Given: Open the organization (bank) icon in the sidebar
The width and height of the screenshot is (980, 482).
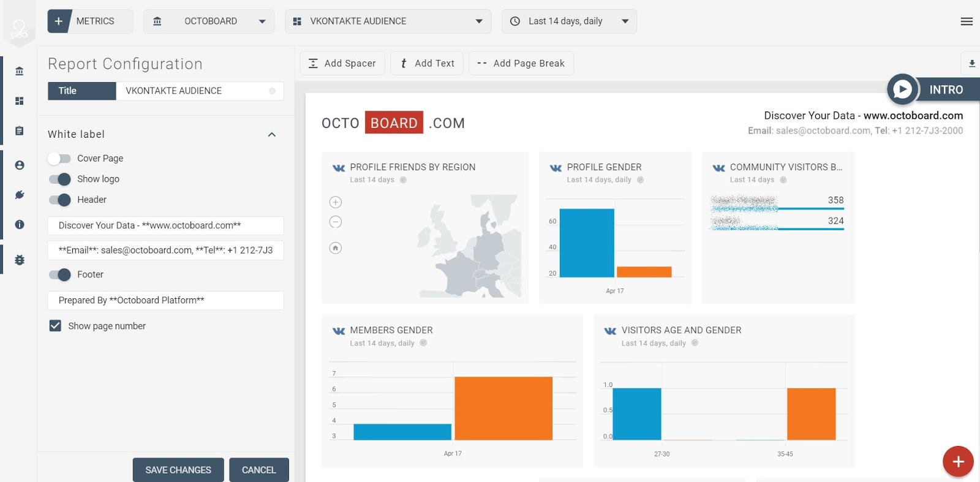Looking at the screenshot, I should pos(20,71).
